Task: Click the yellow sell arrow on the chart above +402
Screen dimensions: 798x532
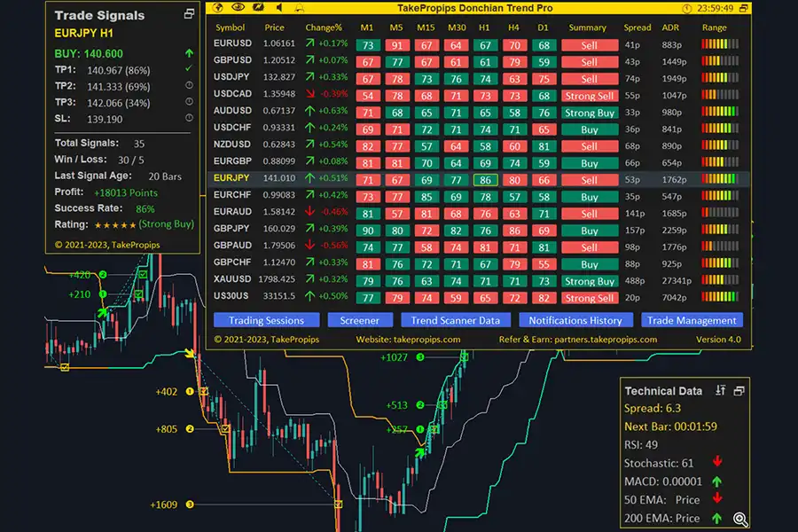Action: 190,353
